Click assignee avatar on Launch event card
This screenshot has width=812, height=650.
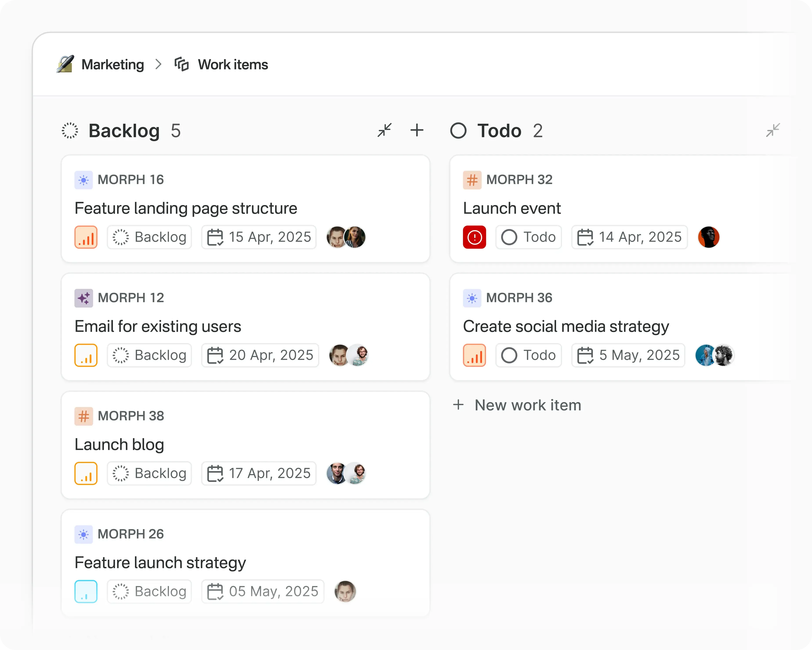coord(709,237)
